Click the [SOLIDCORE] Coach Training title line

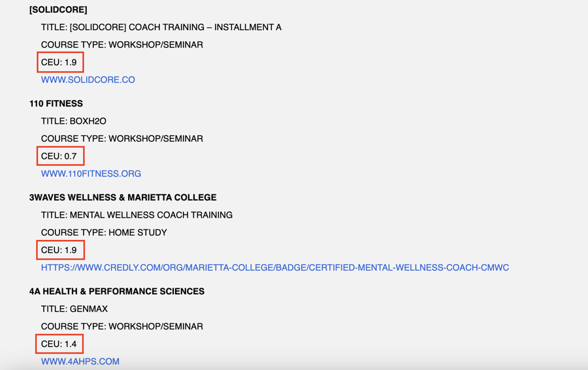[161, 27]
